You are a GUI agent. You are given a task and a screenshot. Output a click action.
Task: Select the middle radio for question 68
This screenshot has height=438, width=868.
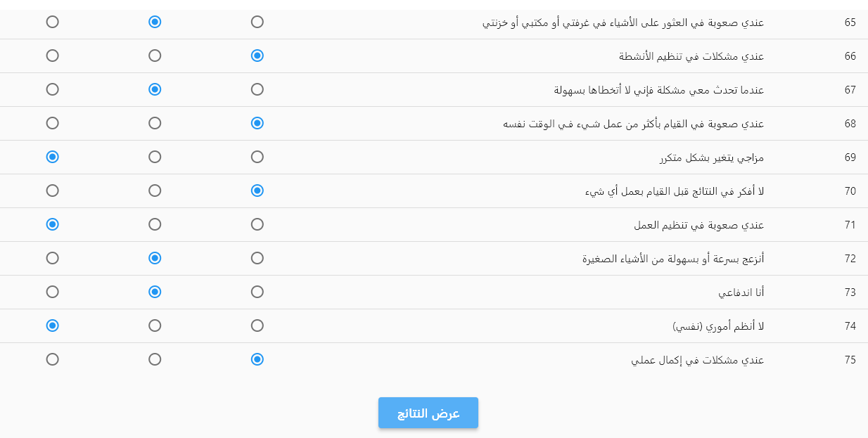[155, 123]
